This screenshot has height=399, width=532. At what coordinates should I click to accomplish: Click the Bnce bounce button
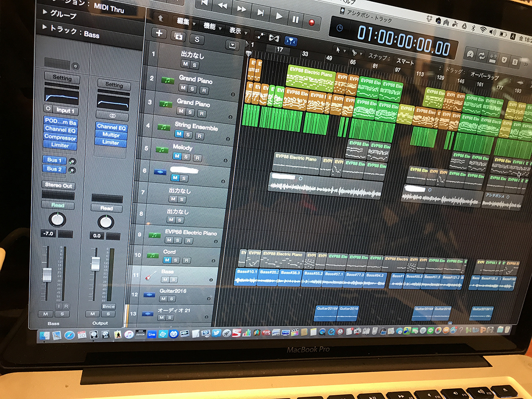108,306
